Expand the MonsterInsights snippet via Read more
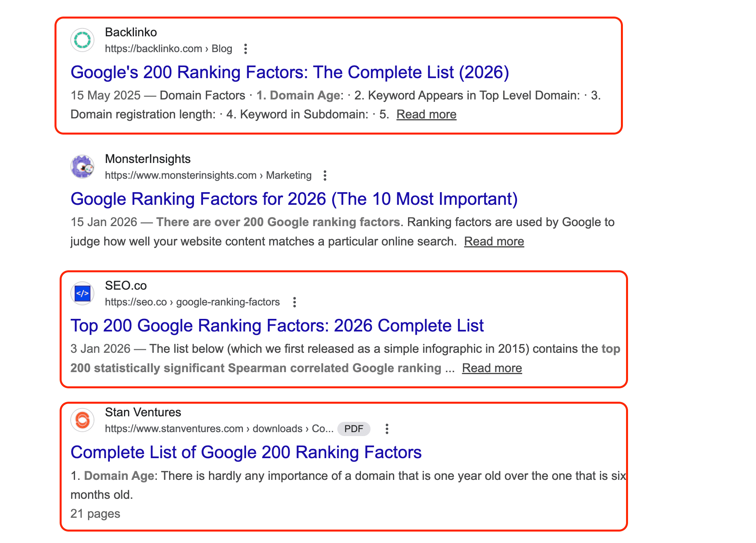Image resolution: width=756 pixels, height=543 pixels. point(494,241)
